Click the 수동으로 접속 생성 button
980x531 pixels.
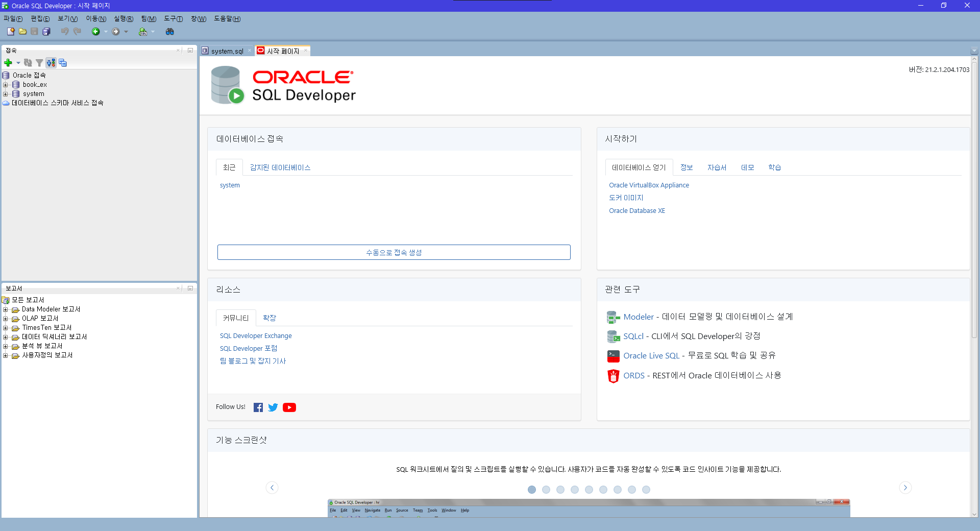pyautogui.click(x=394, y=252)
